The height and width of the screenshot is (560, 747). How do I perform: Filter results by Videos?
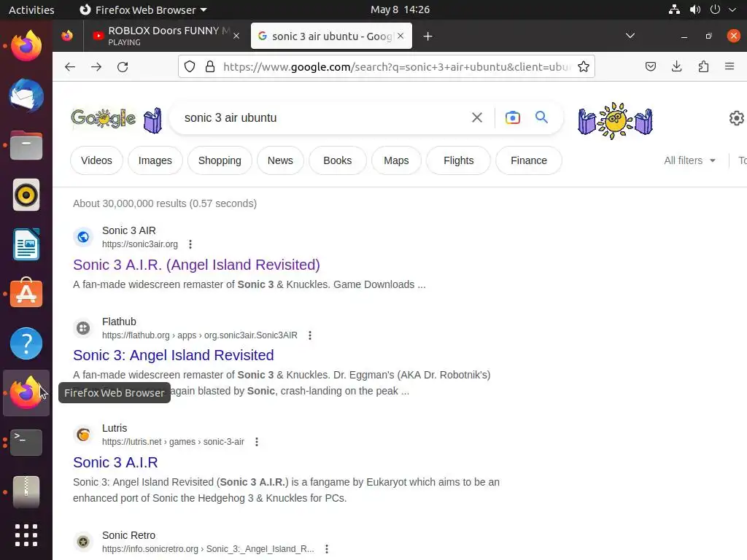coord(96,160)
